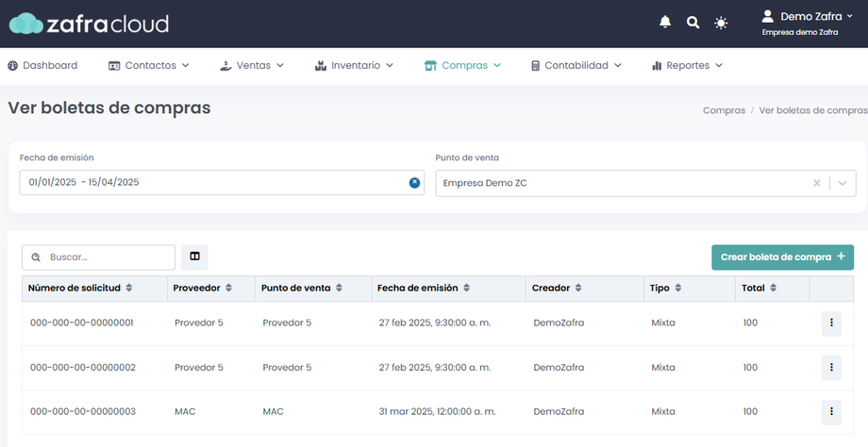The image size is (868, 447).
Task: Clear the date range with the x icon
Action: [414, 183]
